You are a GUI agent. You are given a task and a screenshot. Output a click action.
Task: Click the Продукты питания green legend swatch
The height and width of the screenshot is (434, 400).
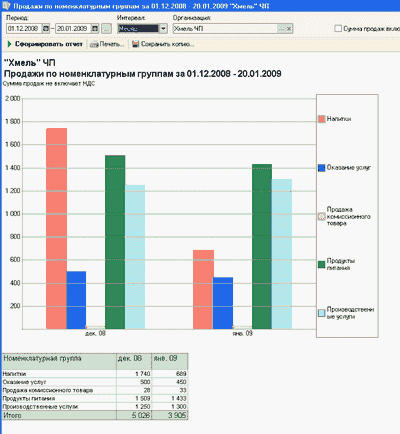tap(321, 265)
